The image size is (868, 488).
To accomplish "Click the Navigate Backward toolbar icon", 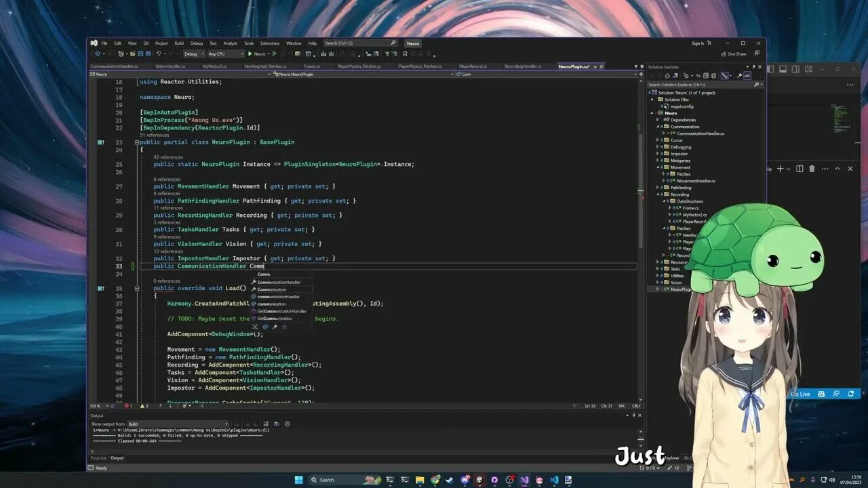I will [98, 54].
